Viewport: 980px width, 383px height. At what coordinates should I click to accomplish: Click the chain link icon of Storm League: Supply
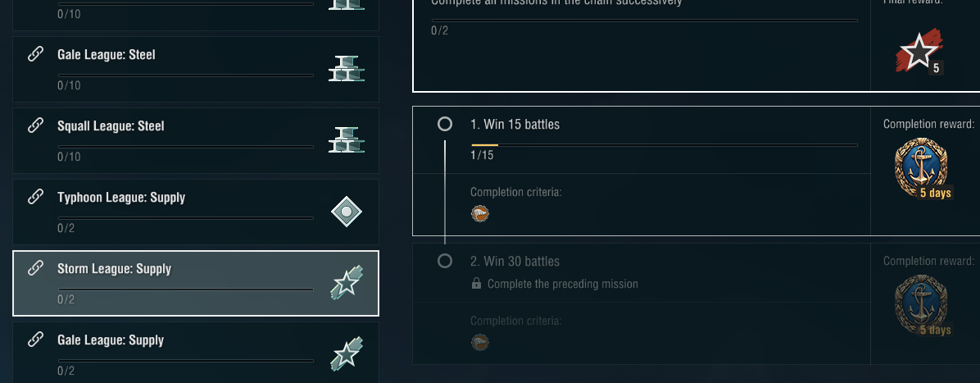pyautogui.click(x=35, y=268)
